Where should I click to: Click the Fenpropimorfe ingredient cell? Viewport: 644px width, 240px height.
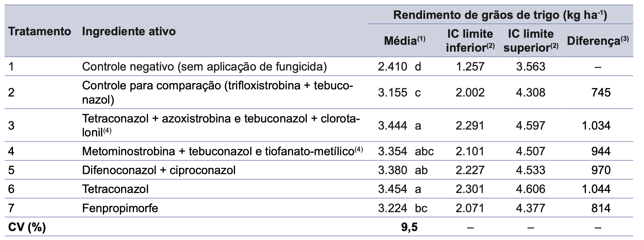click(120, 208)
